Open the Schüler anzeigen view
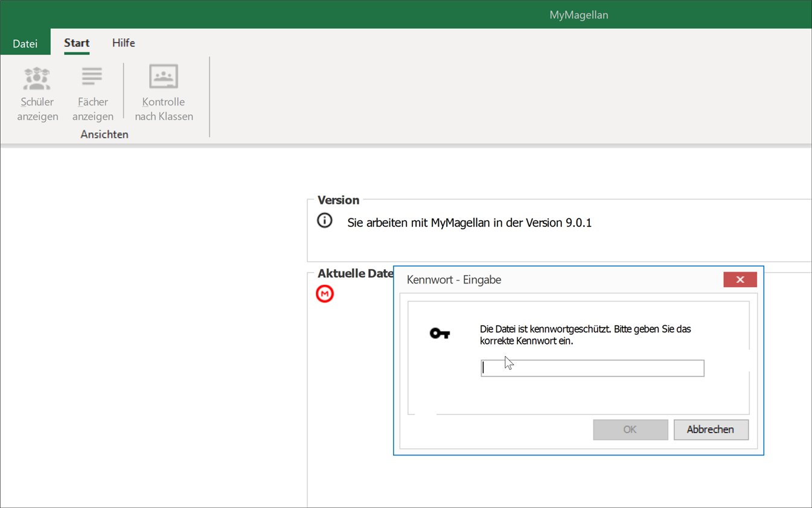This screenshot has width=812, height=508. coord(37,94)
